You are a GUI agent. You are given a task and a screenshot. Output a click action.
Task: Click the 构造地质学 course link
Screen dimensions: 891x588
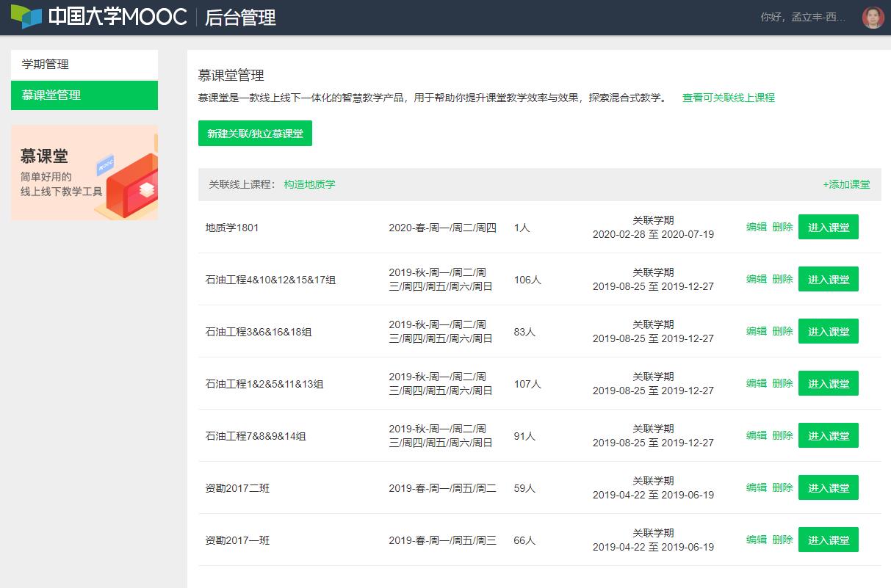tap(309, 185)
